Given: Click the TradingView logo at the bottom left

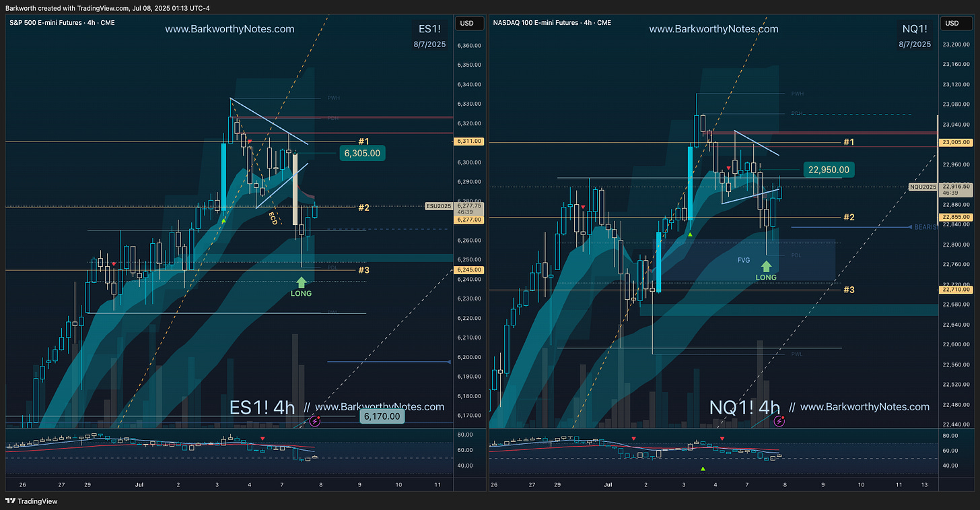Looking at the screenshot, I should point(31,501).
